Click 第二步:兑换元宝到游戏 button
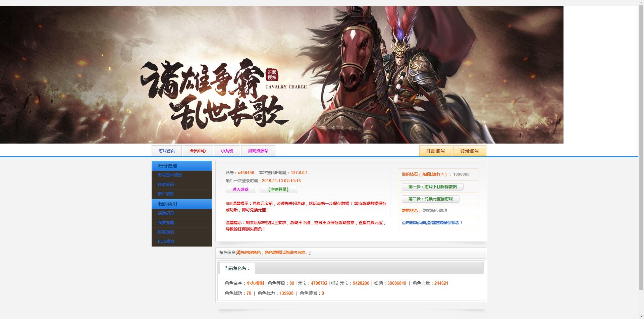Viewport: 644px width, 319px height. coord(430,199)
